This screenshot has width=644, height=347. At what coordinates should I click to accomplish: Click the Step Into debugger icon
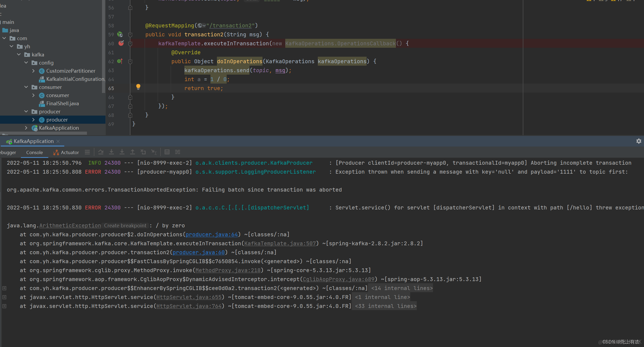click(111, 152)
